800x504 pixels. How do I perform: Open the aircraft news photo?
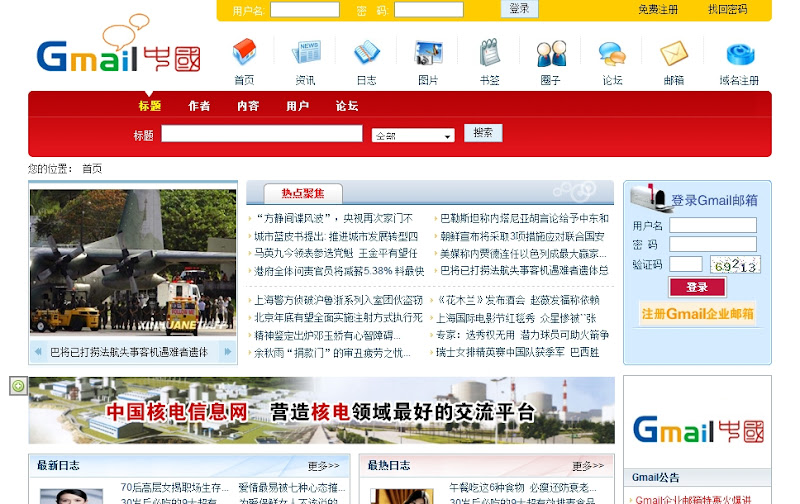[133, 262]
